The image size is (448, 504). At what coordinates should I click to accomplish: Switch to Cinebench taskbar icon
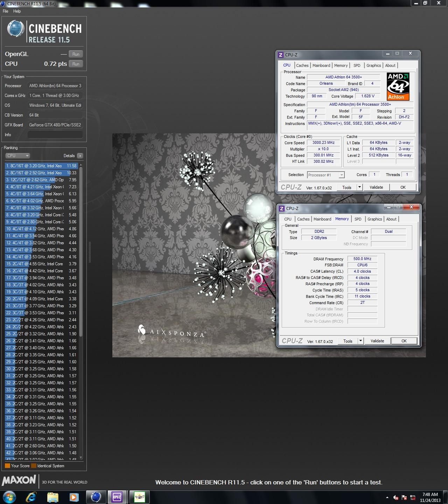click(x=96, y=497)
